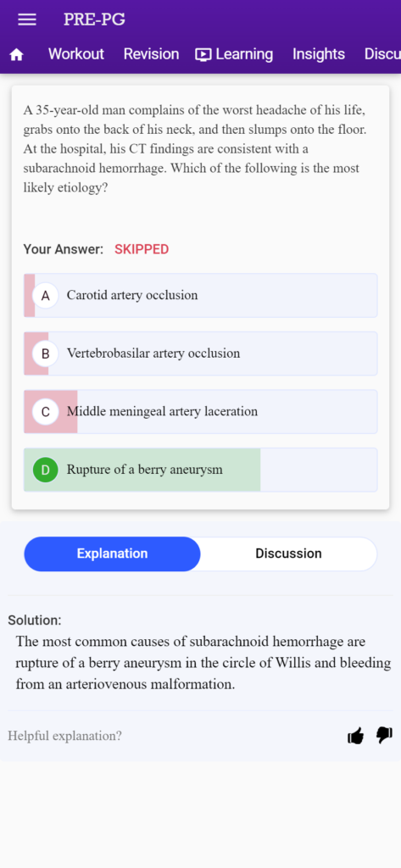Open the Insights tab
The image size is (401, 868).
point(319,54)
